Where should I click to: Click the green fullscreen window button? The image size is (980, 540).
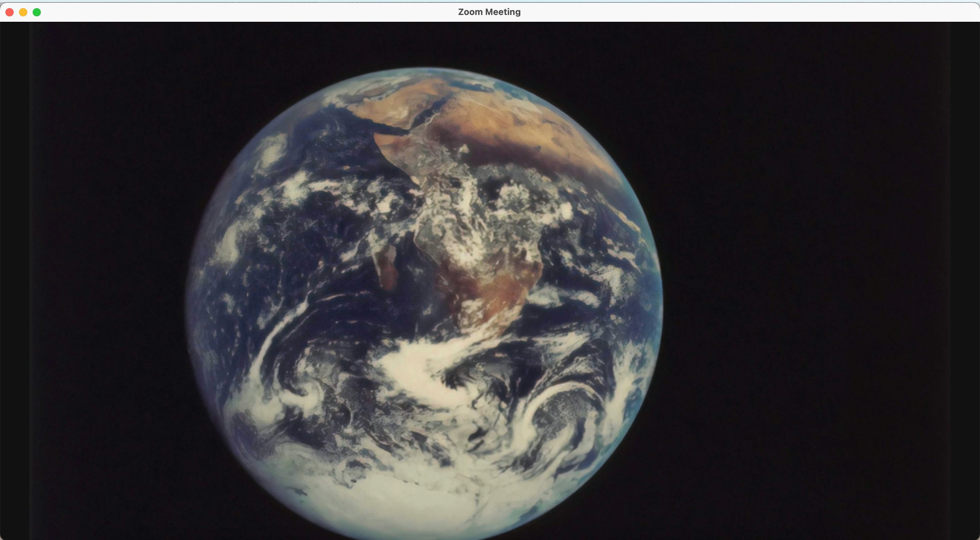pos(37,12)
